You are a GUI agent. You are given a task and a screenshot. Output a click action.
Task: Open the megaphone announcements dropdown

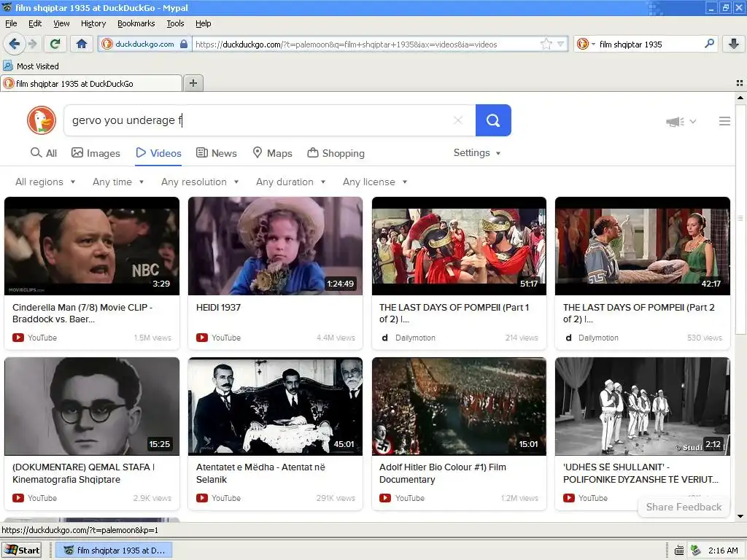coord(681,122)
